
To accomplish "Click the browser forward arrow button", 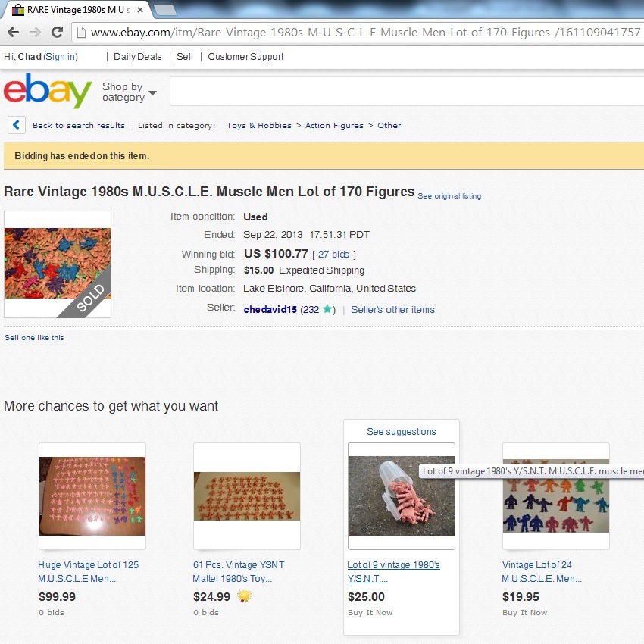I will [35, 32].
